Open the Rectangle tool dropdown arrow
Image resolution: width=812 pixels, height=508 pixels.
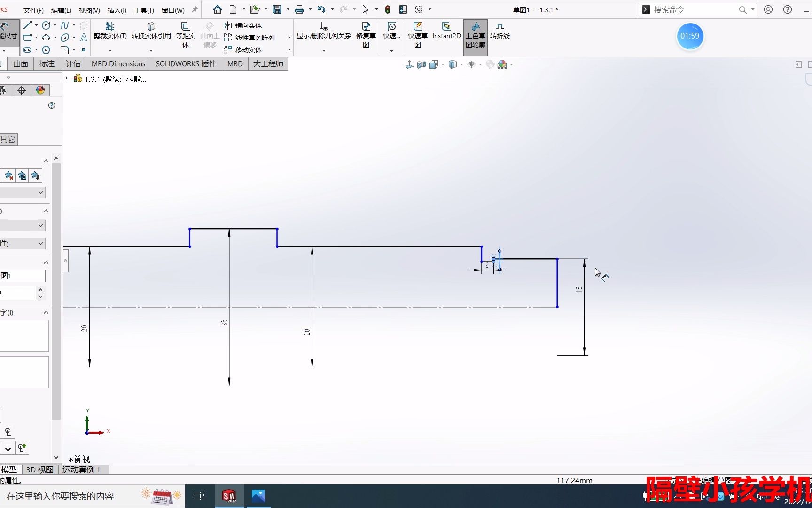click(x=36, y=38)
